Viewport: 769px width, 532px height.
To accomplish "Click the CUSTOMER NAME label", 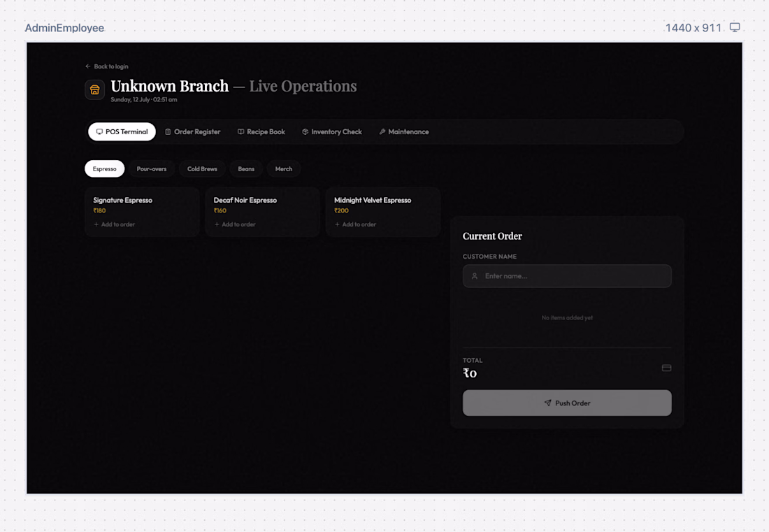I will [x=489, y=257].
